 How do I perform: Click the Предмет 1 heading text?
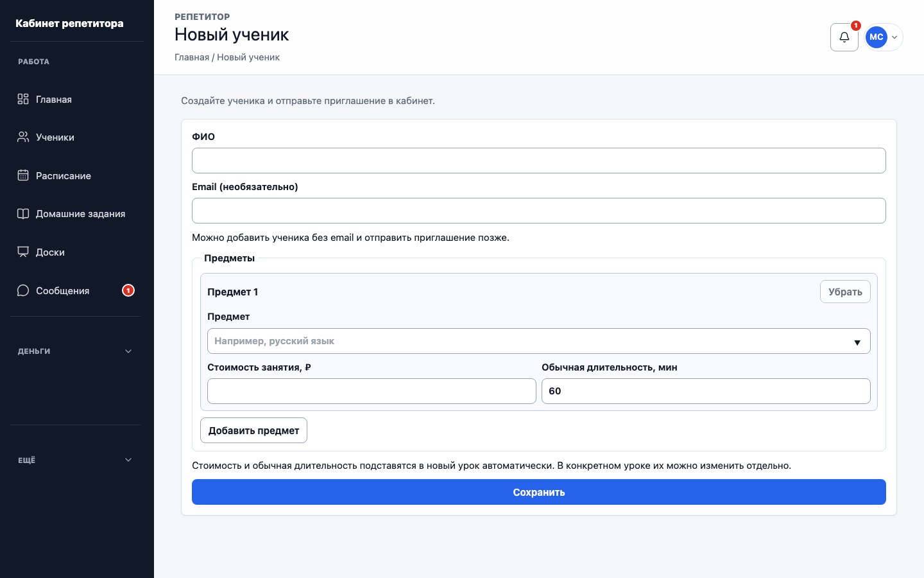(x=232, y=292)
